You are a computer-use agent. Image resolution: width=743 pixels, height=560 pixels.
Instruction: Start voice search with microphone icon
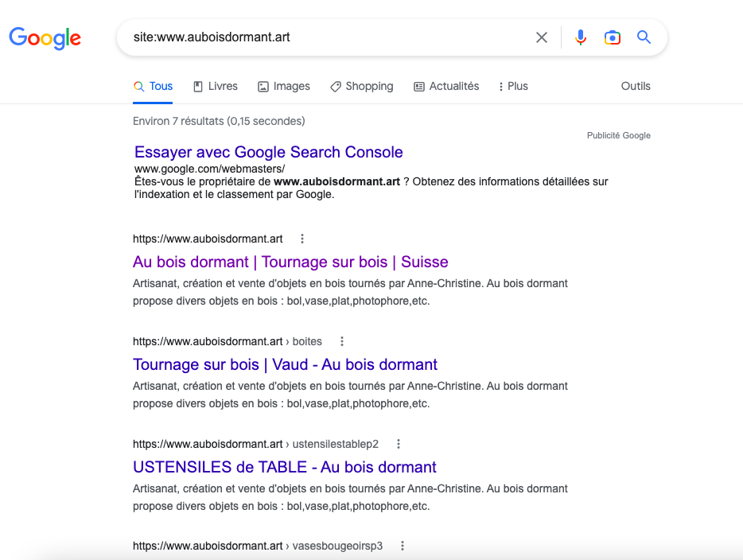581,37
